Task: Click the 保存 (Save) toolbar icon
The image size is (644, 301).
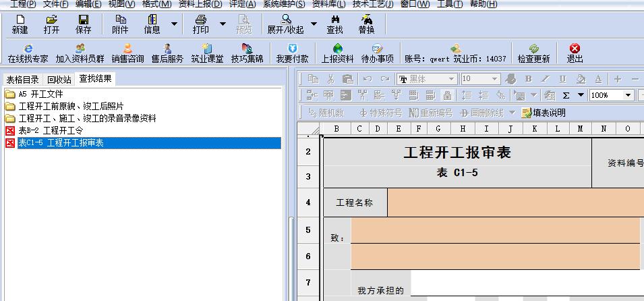Action: 83,24
